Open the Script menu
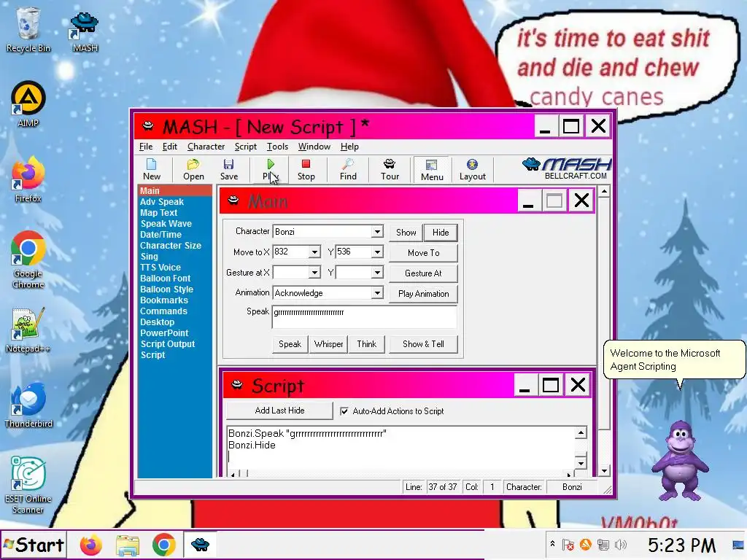 pos(245,147)
